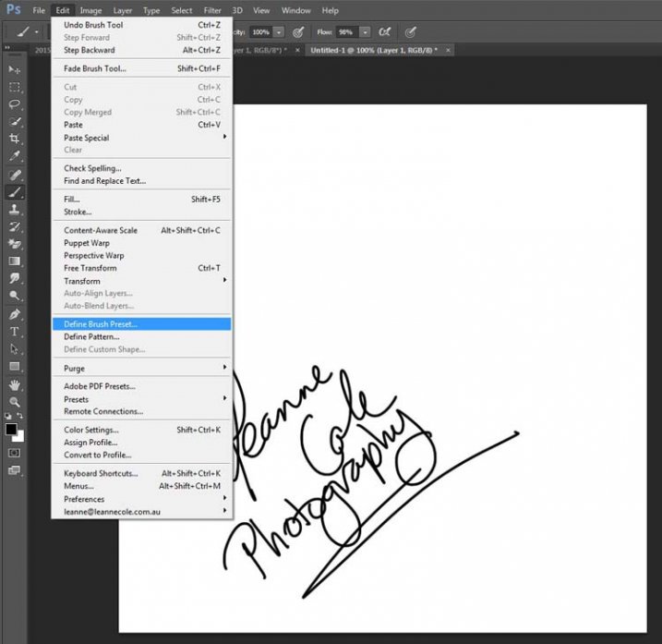The image size is (662, 644).
Task: Open the Flow percentage dropdown arrow
Action: (x=365, y=31)
